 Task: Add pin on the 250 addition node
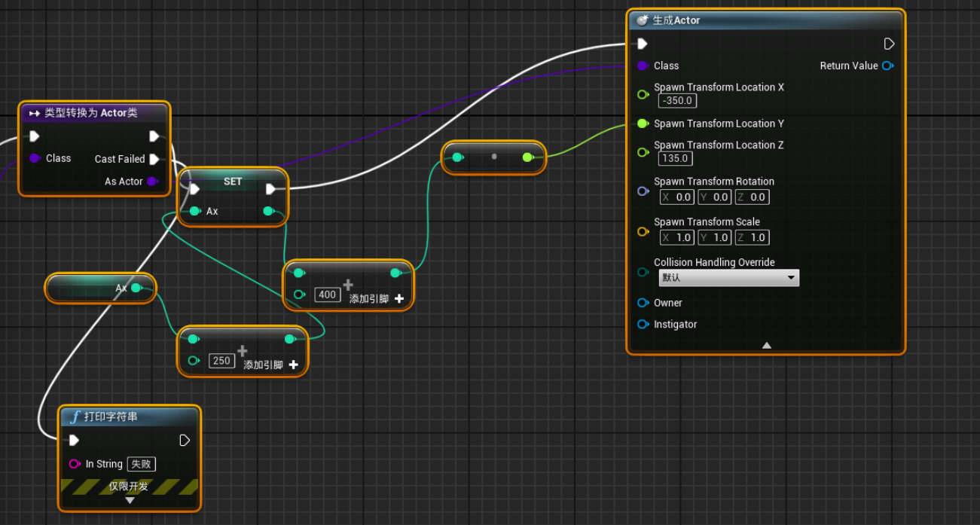(293, 365)
